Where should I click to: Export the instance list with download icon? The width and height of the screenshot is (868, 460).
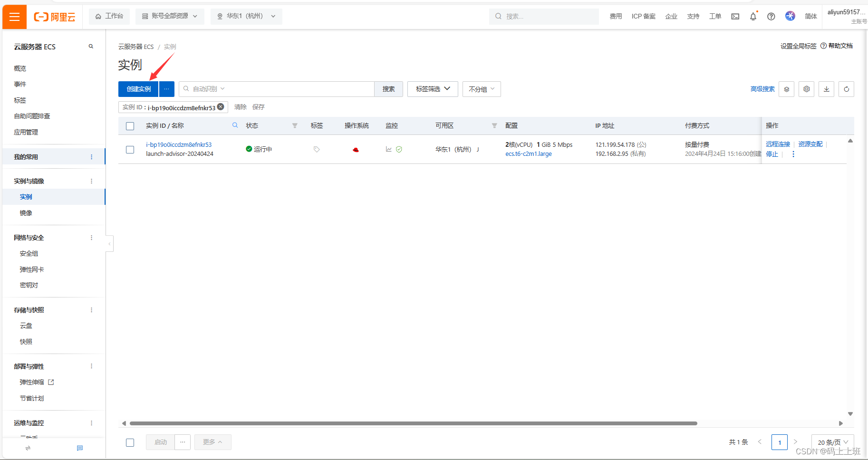[827, 89]
